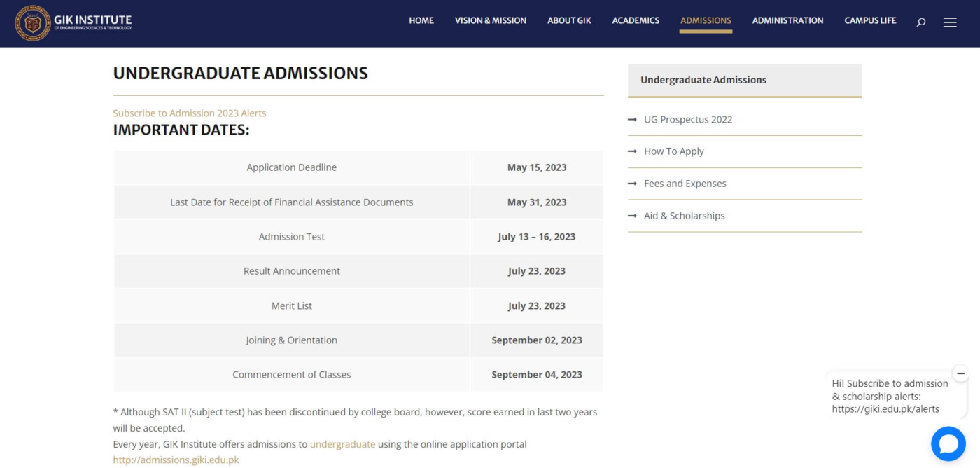Click the VISION & MISSION menu item

point(491,20)
